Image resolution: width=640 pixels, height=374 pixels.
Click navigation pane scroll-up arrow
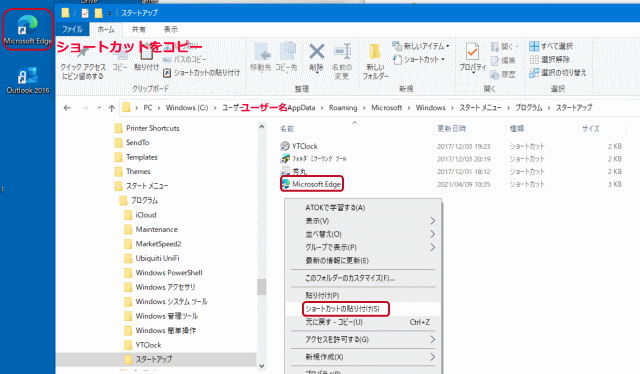(262, 127)
